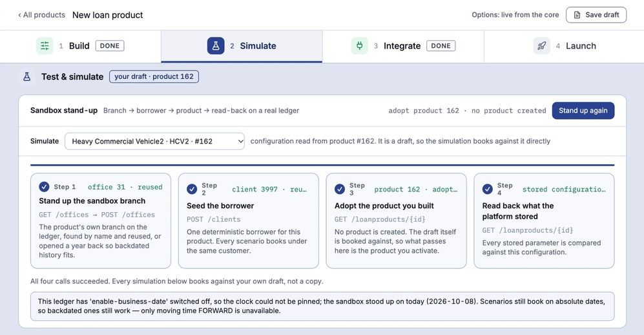Open the Simulate product dropdown

(x=154, y=141)
